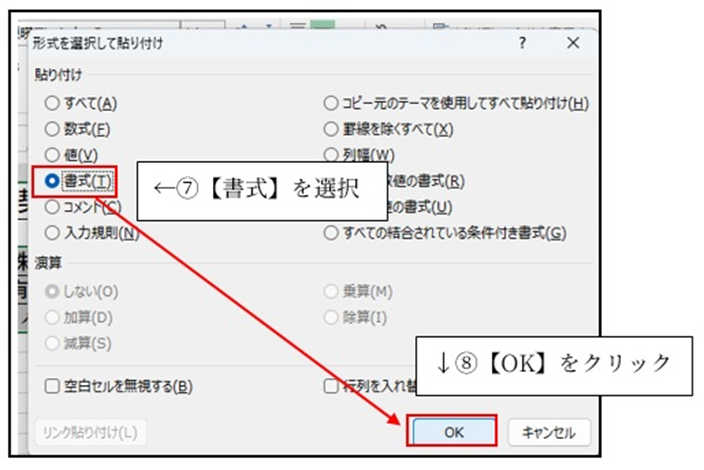This screenshot has height=470, width=704.
Task: Click the OK button
Action: [x=452, y=432]
